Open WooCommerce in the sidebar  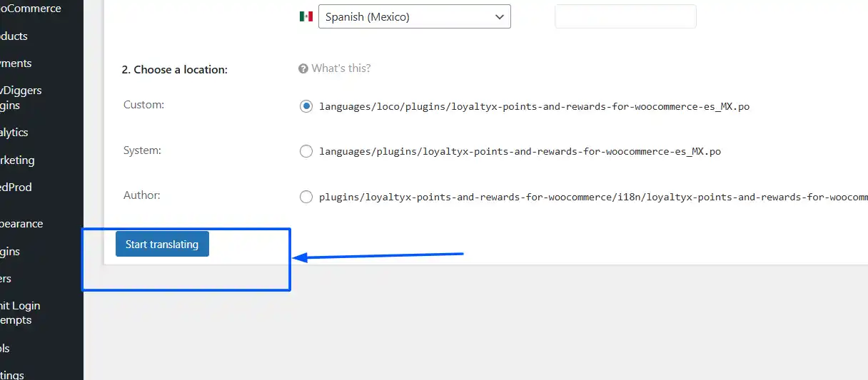click(31, 9)
